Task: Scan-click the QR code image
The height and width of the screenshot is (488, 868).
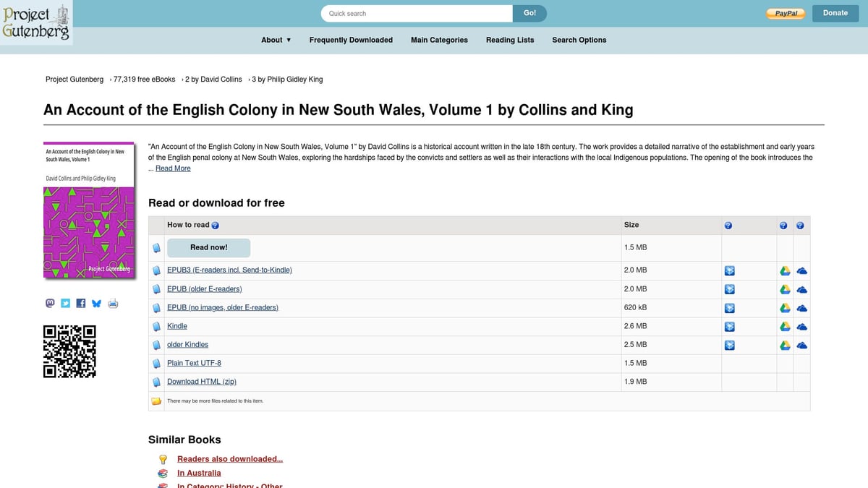Action: point(69,351)
